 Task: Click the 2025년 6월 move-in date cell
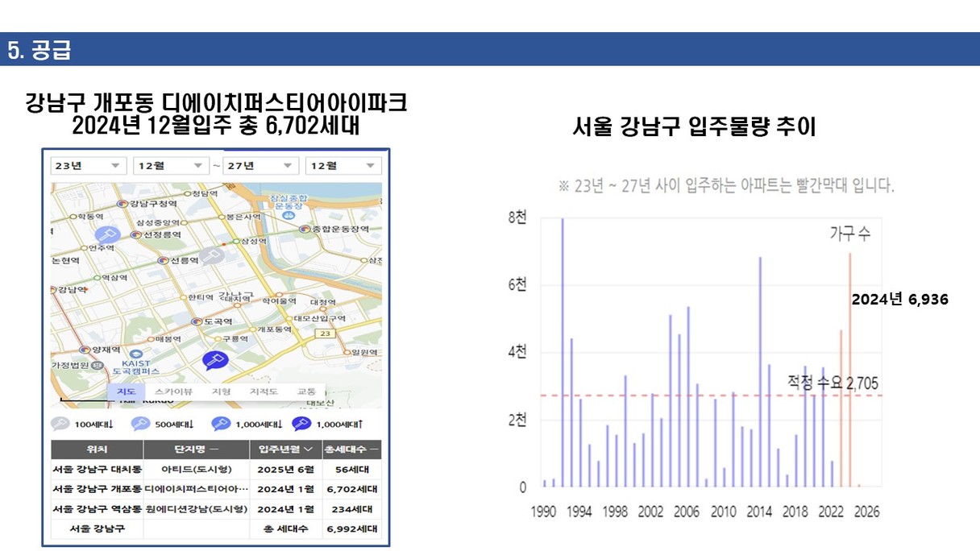286,470
